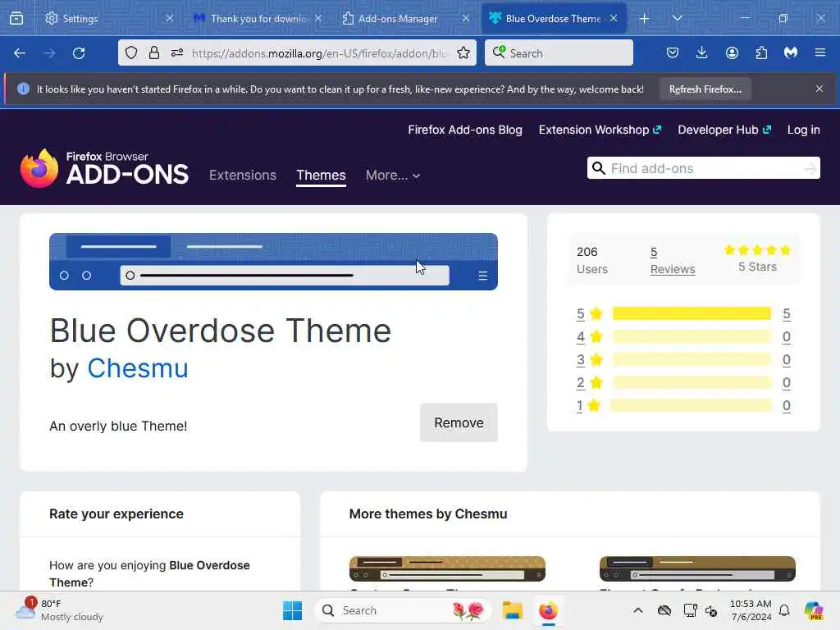Screen dimensions: 840x630
Task: Submit add-on search with arrow icon
Action: (810, 169)
